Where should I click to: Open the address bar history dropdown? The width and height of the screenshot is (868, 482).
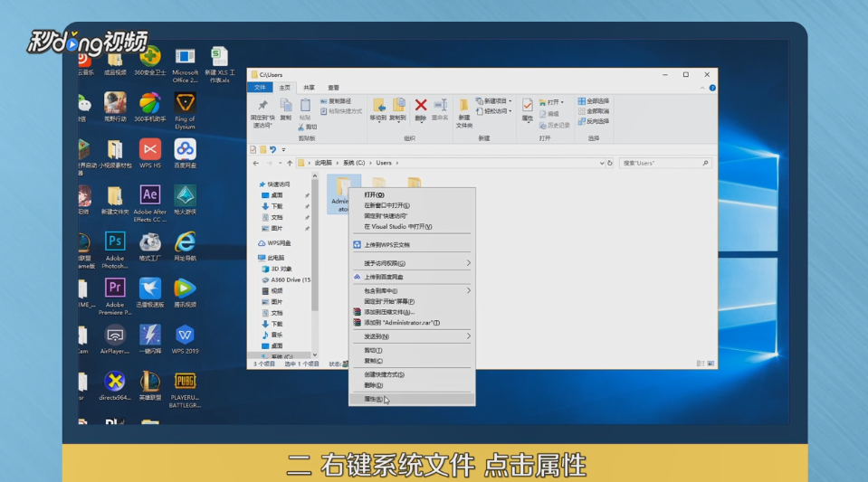pos(602,164)
